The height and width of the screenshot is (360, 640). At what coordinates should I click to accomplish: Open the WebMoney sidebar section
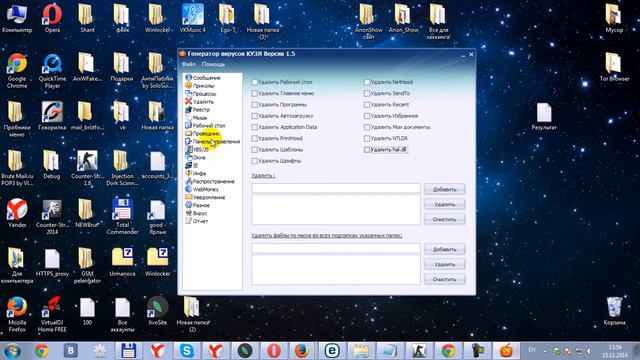[x=202, y=189]
